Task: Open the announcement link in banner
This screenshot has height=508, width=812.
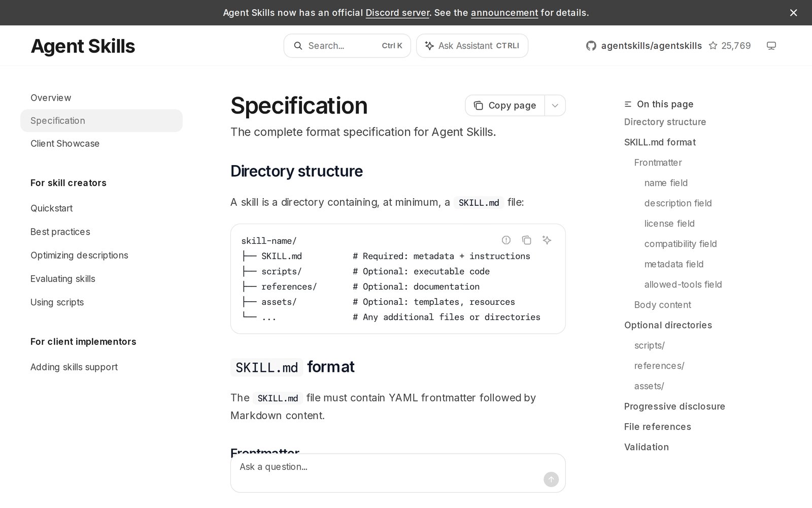Action: click(x=504, y=13)
